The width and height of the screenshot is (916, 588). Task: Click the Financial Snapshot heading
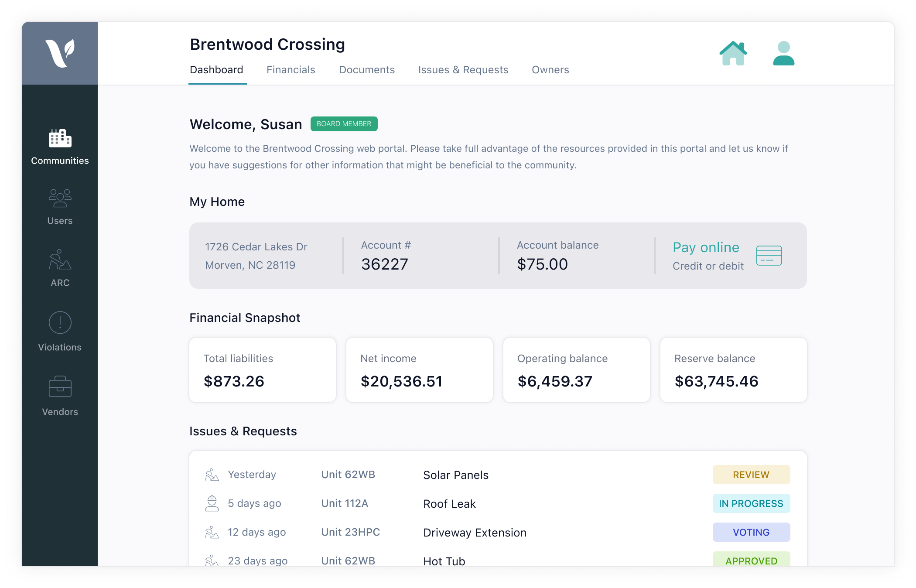(x=245, y=318)
